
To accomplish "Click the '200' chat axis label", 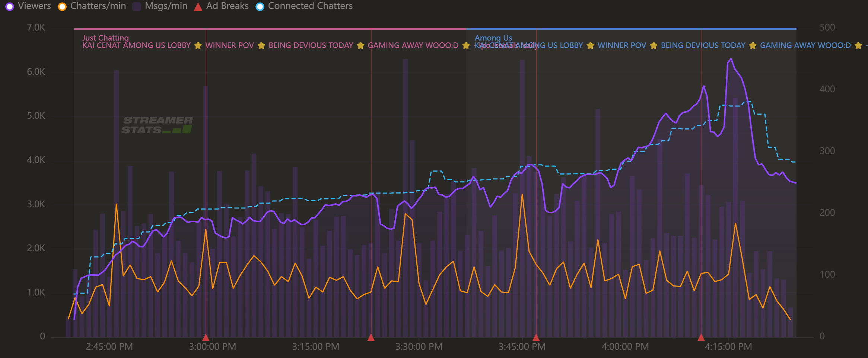I will pos(827,213).
